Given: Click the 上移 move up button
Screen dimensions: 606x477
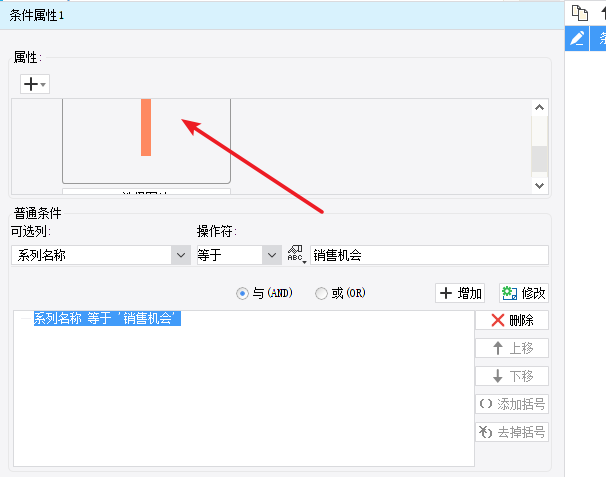Looking at the screenshot, I should tap(512, 348).
